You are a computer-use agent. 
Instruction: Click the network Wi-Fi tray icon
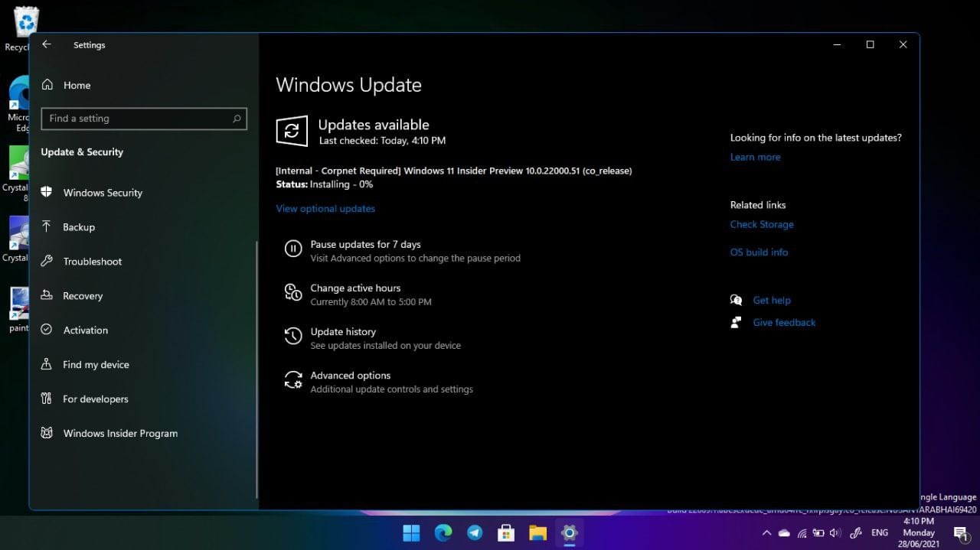pyautogui.click(x=802, y=533)
